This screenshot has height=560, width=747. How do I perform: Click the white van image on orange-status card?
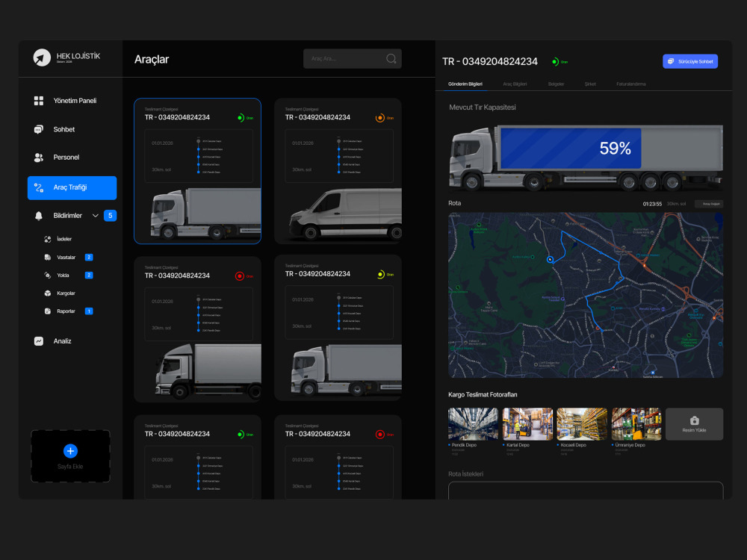pyautogui.click(x=345, y=214)
